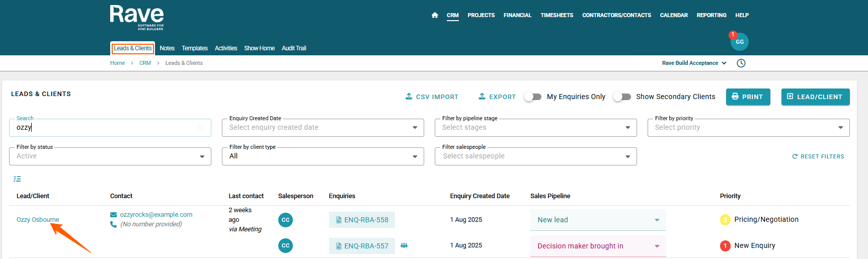Expand Filter by status dropdown
Viewport: 868px width, 259px height.
click(x=110, y=156)
